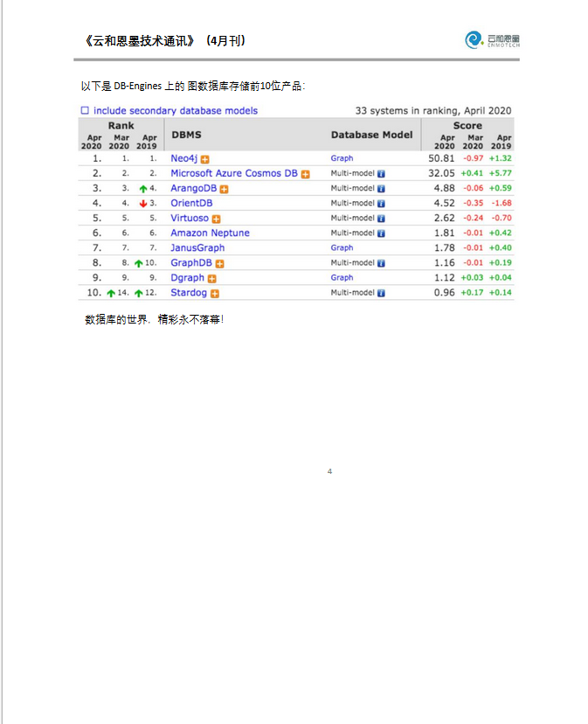Screen dimensions: 588x724
Task: Click the green up arrow in GraphDB row
Action: click(138, 263)
